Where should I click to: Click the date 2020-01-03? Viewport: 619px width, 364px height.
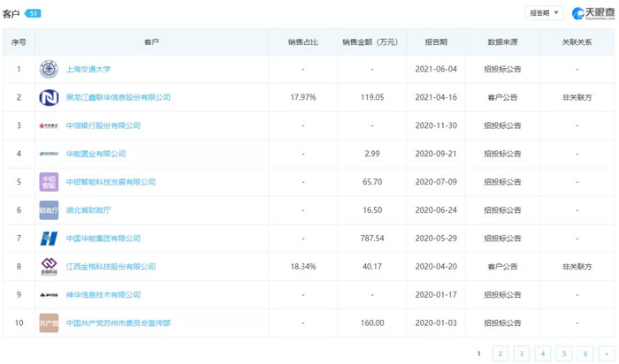(x=436, y=323)
